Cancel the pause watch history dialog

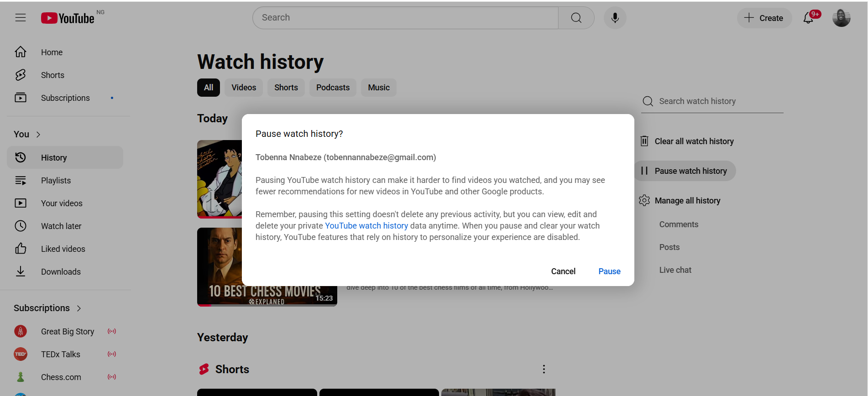pos(563,271)
